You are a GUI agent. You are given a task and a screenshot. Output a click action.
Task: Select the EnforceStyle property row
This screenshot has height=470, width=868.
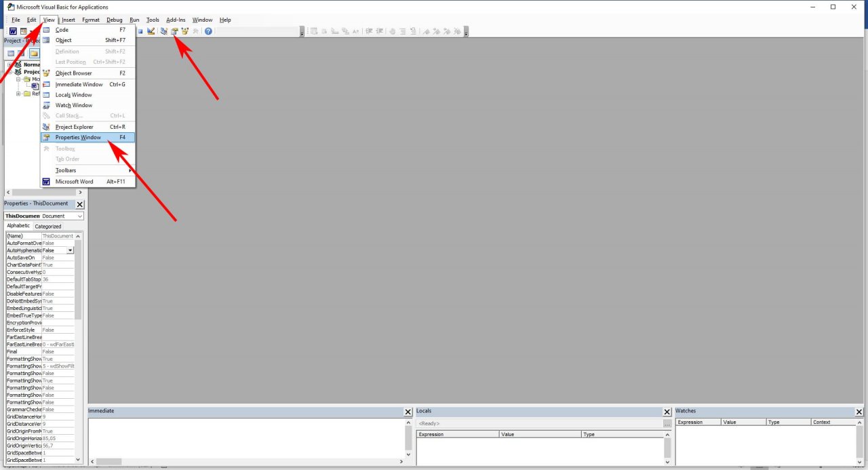[40, 330]
